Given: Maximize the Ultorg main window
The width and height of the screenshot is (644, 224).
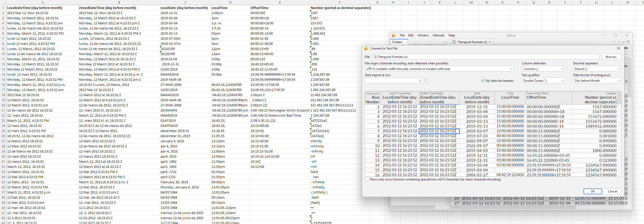Looking at the screenshot, I should click(616, 35).
